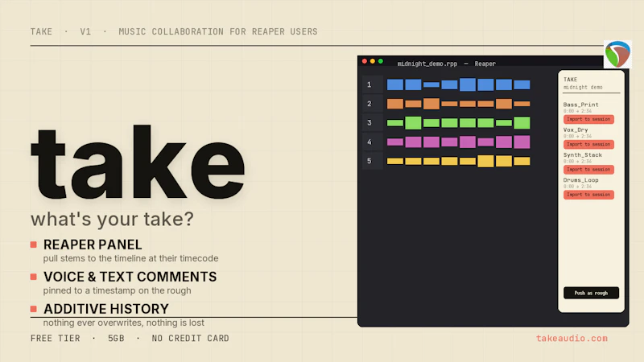Screen dimensions: 644x362
Task: Select track 3 header in Reaper
Action: tap(372, 123)
